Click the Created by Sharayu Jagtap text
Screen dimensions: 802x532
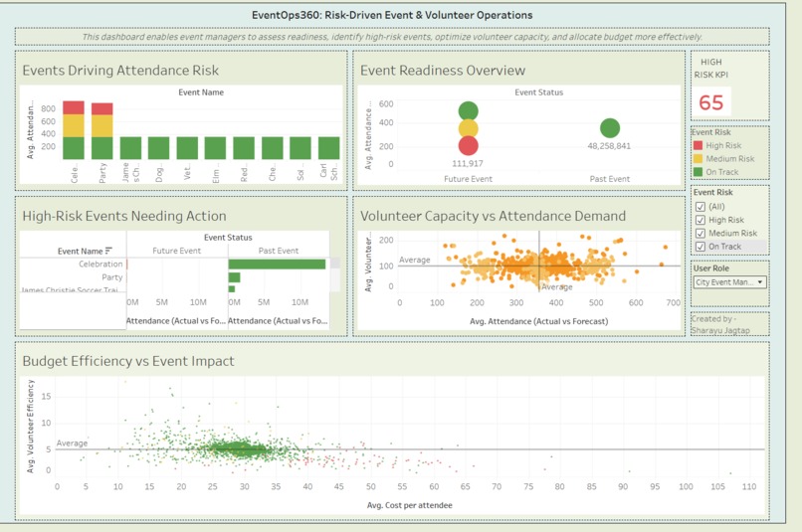[x=720, y=324]
